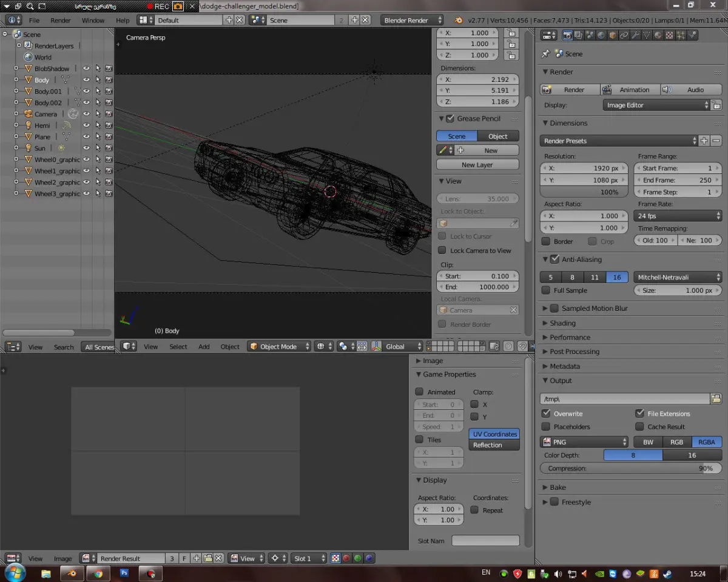Hide the Camera object via eye icon
The image size is (728, 582).
[x=86, y=114]
